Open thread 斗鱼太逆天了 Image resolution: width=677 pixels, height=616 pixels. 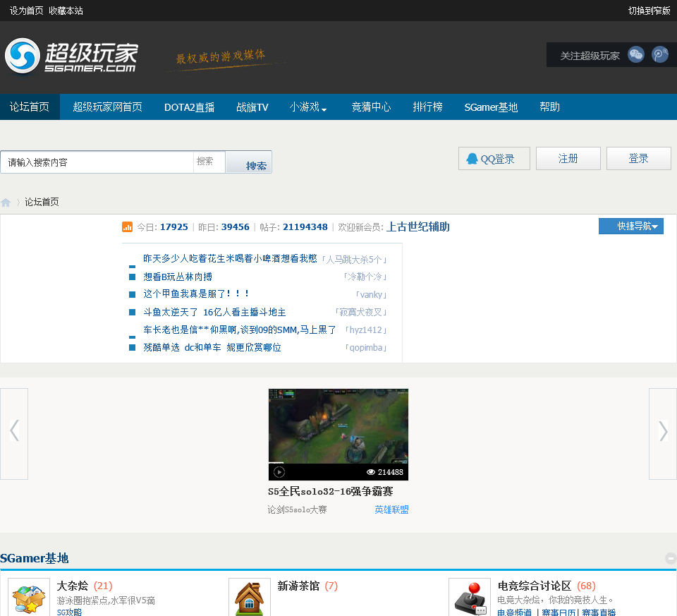214,312
